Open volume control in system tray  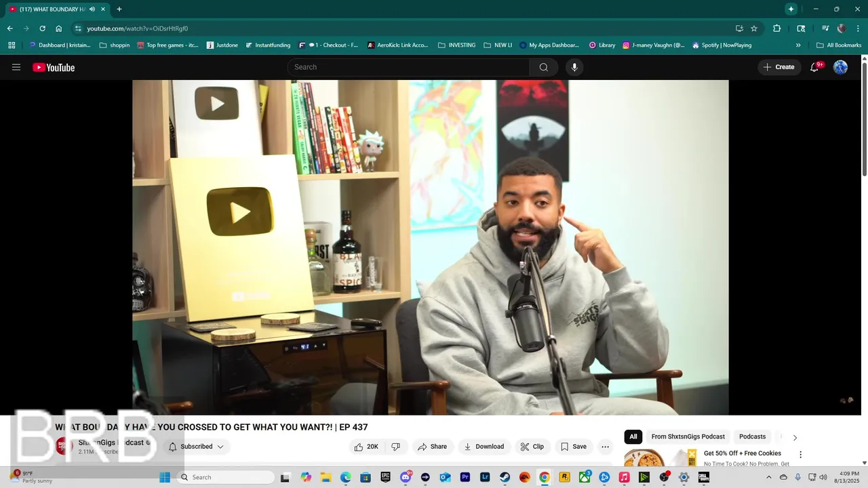(823, 477)
